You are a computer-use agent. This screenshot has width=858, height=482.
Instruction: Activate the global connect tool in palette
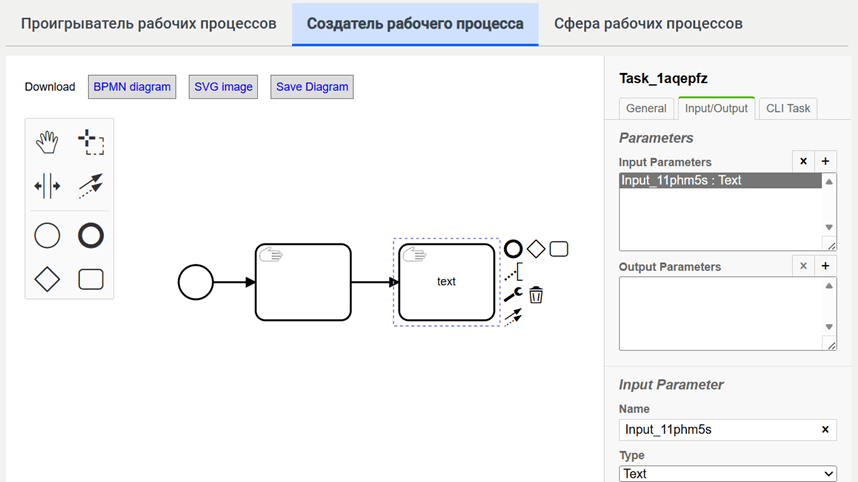(x=91, y=186)
